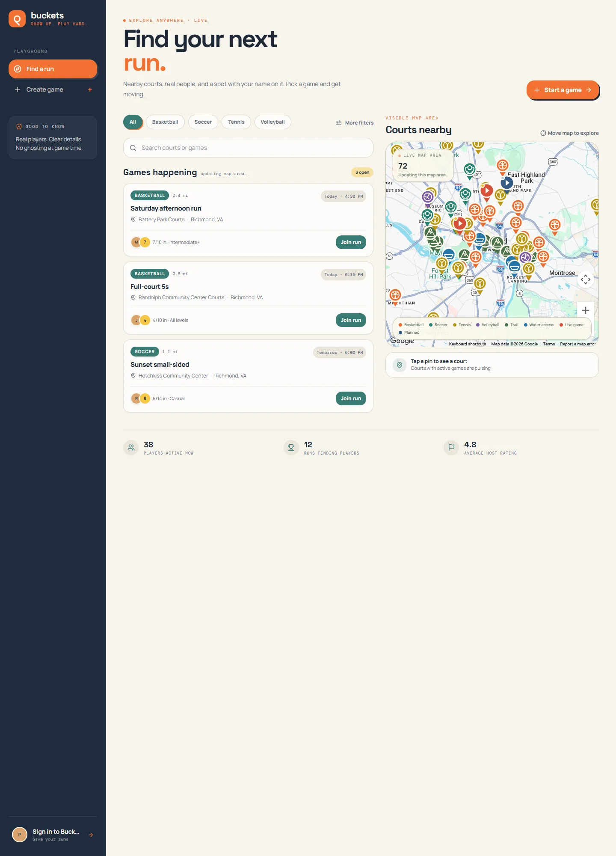616x856 pixels.
Task: Expand More filters
Action: tap(355, 123)
